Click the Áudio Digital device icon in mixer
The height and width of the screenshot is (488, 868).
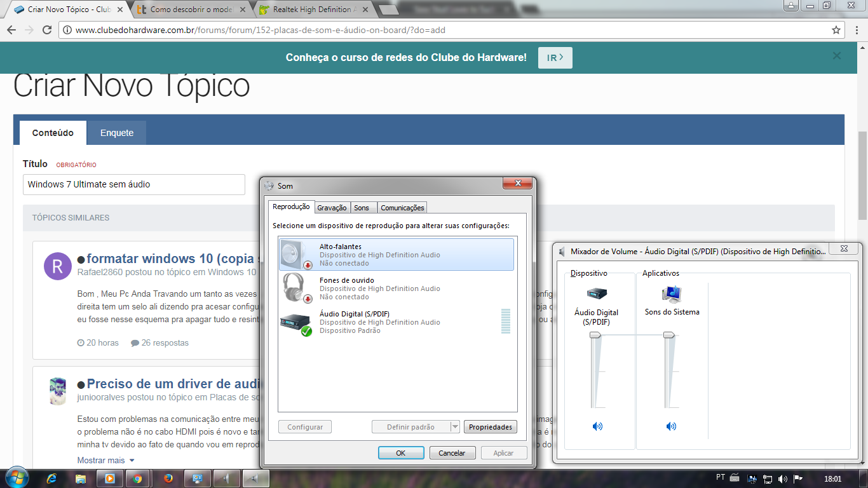click(x=597, y=294)
